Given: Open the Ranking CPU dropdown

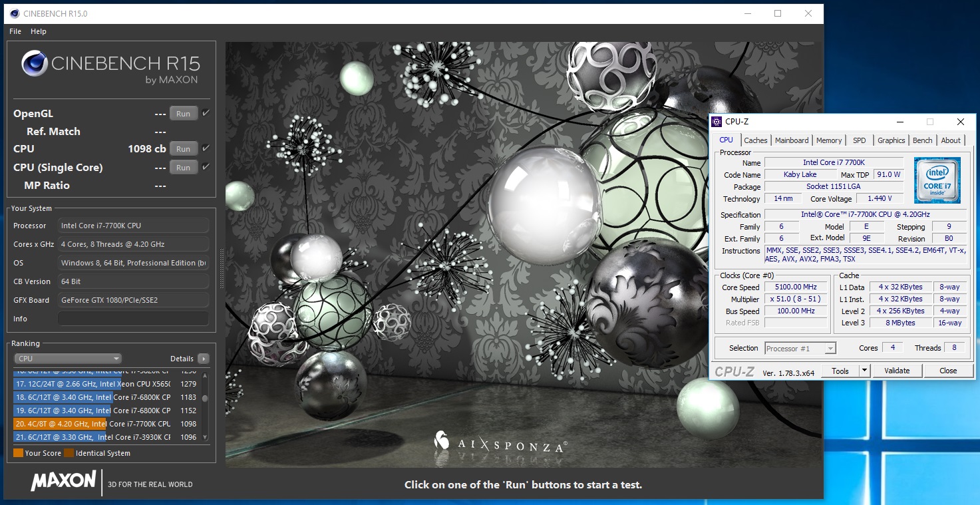Looking at the screenshot, I should pyautogui.click(x=68, y=359).
